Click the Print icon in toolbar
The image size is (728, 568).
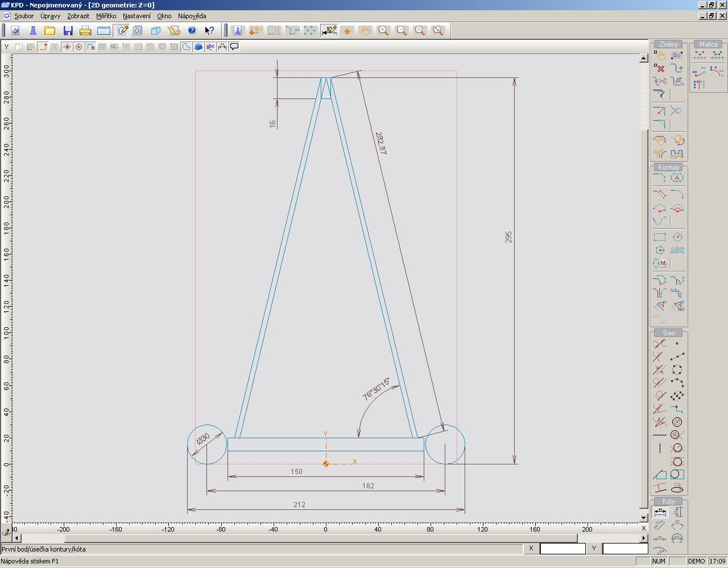click(x=85, y=31)
